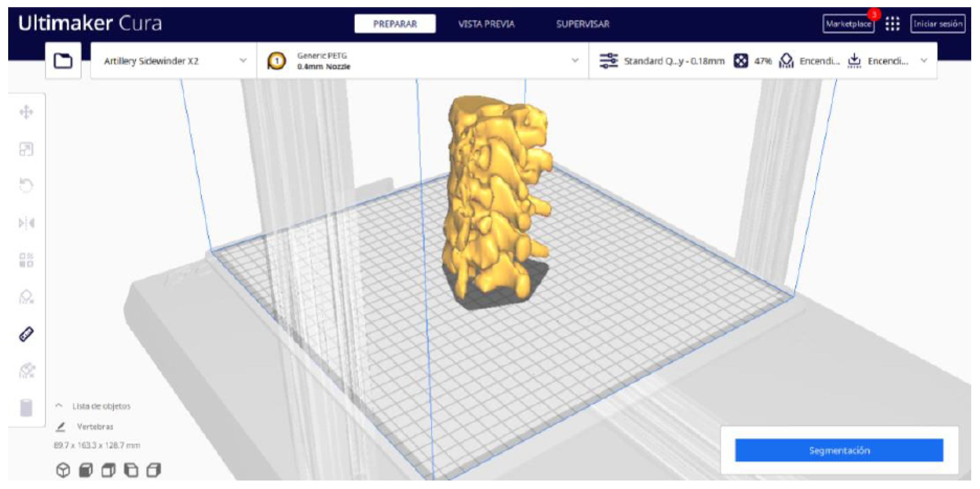Collapse the Lista de objetos panel
980x489 pixels.
[x=59, y=406]
